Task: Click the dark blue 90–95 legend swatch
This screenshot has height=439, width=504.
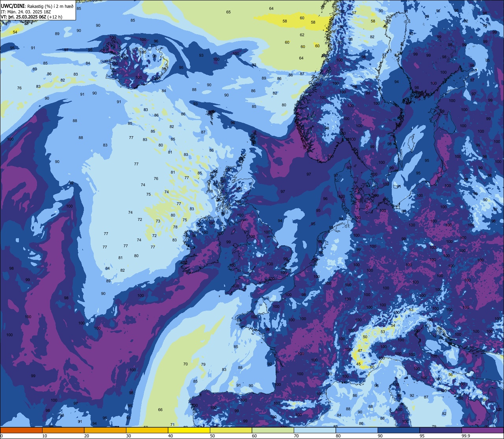Action: (x=399, y=430)
